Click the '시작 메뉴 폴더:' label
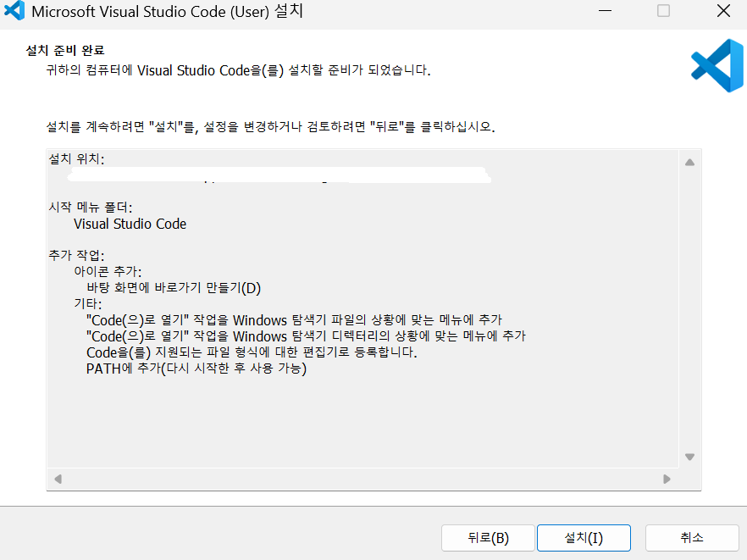Viewport: 747px width, 560px height. pos(91,207)
